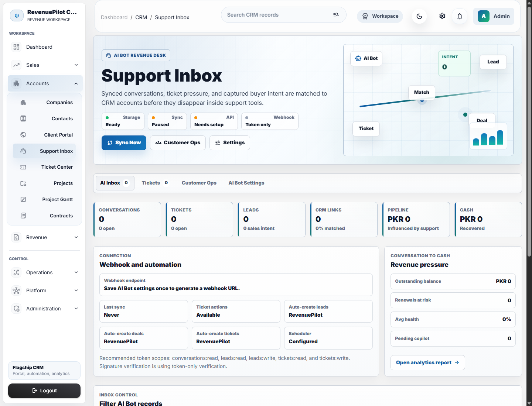
Task: Click the API Needs setup status chip
Action: click(214, 121)
